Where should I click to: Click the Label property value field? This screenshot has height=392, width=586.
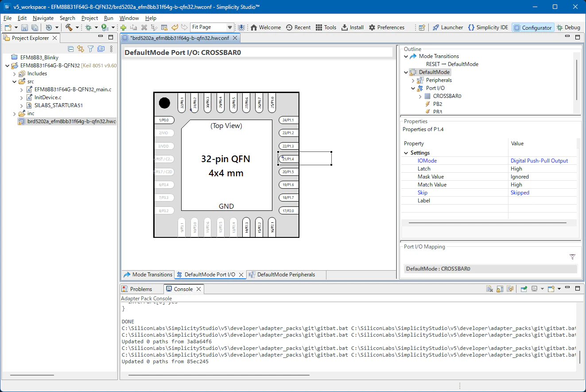[x=543, y=201]
